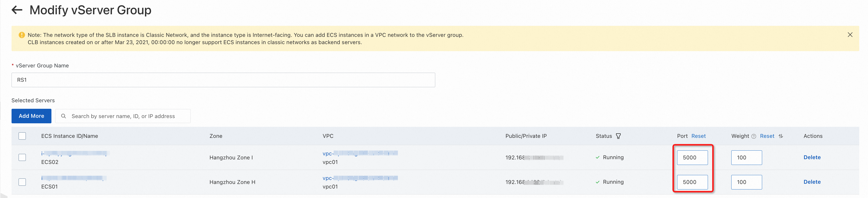Select all servers with header checkbox
Screen dimensions: 868x198
tap(22, 136)
